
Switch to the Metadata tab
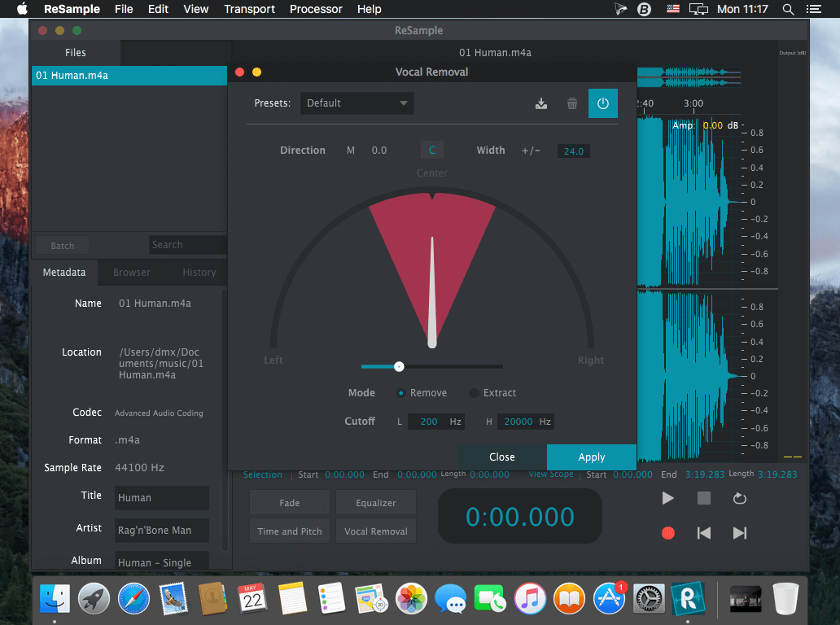(64, 272)
